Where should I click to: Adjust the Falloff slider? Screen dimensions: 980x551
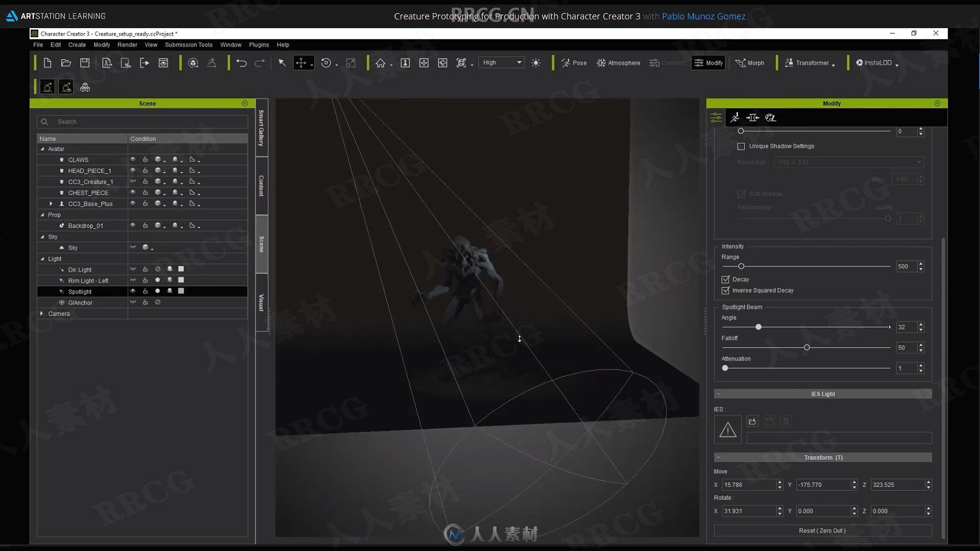coord(806,347)
